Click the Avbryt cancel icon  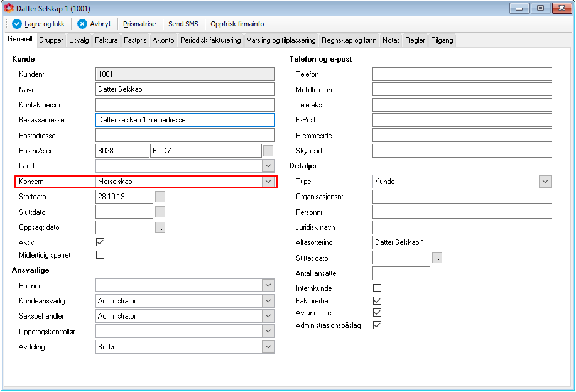pos(82,24)
